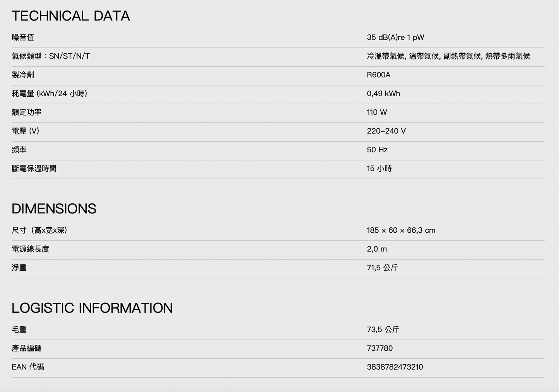Click the DIMENSIONS section heading
Image resolution: width=559 pixels, height=392 pixels.
click(x=54, y=209)
